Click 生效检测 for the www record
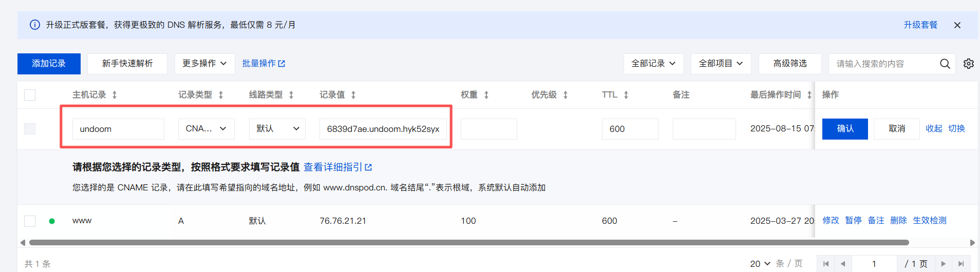 click(x=930, y=221)
